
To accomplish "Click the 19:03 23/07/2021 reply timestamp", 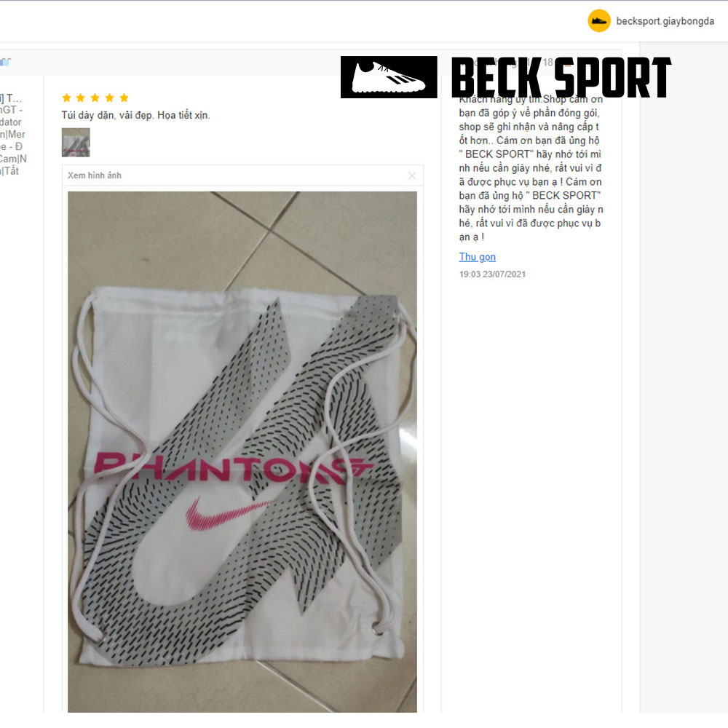I will pos(492,274).
